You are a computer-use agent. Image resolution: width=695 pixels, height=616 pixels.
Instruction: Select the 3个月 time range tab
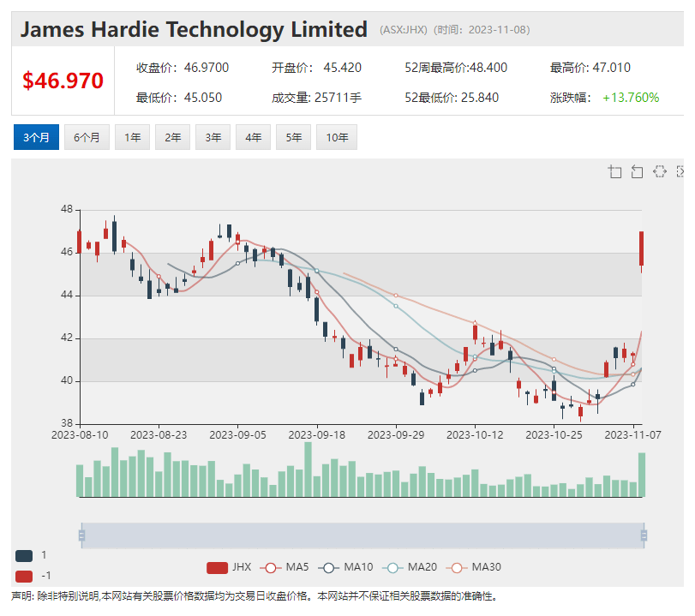pyautogui.click(x=36, y=137)
